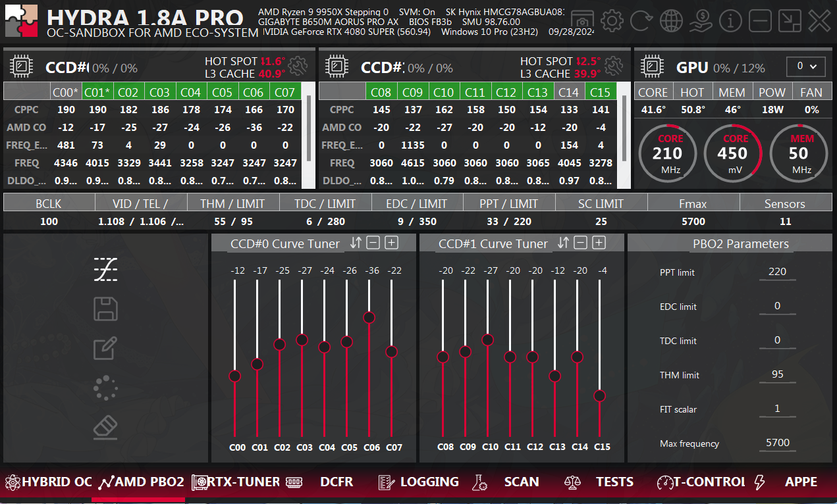The height and width of the screenshot is (504, 837).
Task: Click the PPT limit input field
Action: point(777,272)
